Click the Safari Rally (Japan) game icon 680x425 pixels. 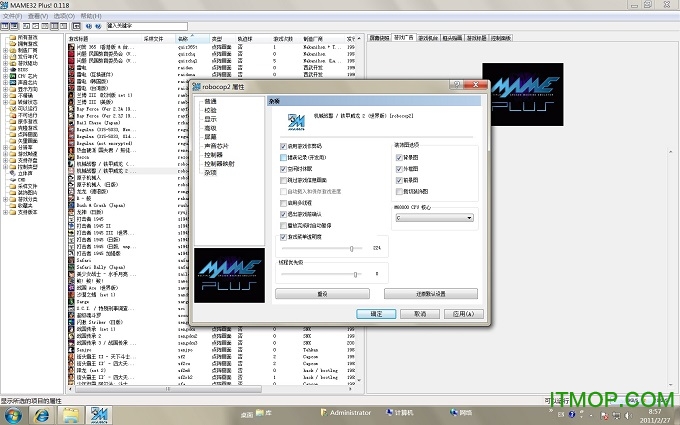point(72,267)
